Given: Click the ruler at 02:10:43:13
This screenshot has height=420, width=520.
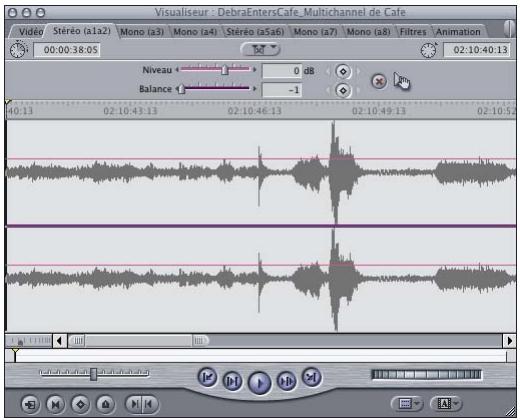Looking at the screenshot, I should [x=130, y=111].
